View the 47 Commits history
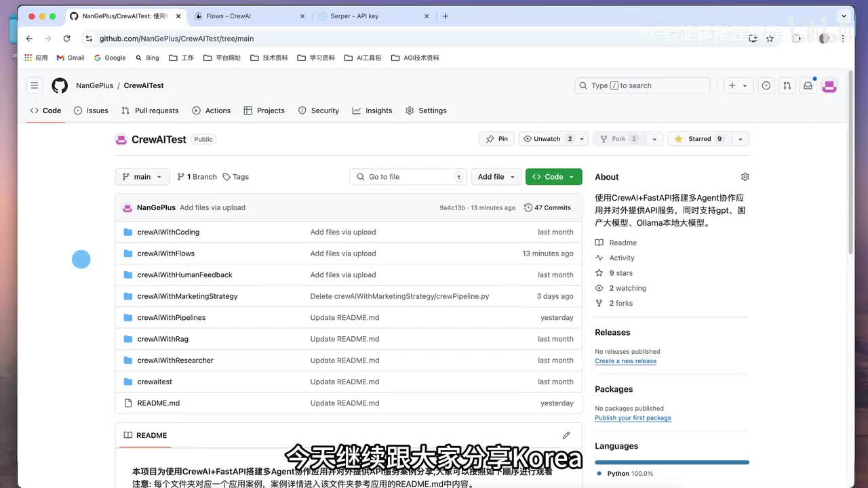 pos(548,207)
